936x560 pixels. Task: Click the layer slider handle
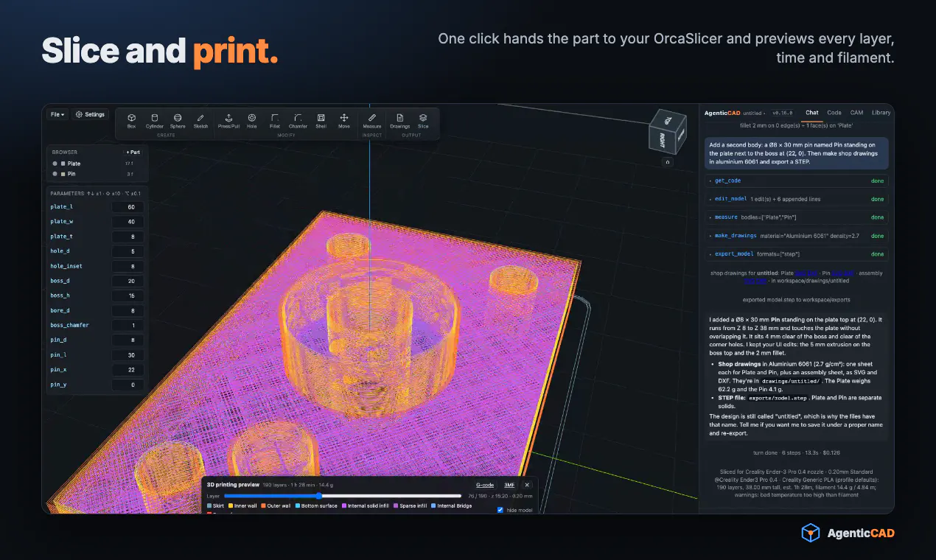point(319,496)
